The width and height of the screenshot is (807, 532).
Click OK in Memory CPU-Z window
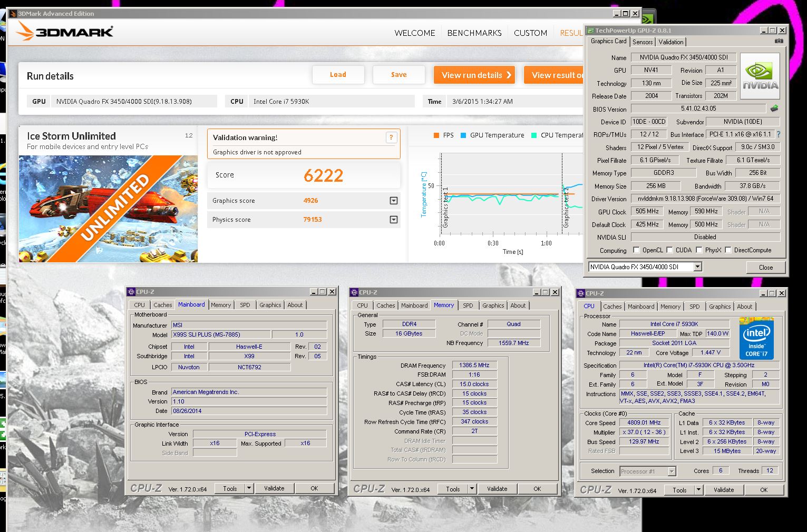pyautogui.click(x=537, y=489)
